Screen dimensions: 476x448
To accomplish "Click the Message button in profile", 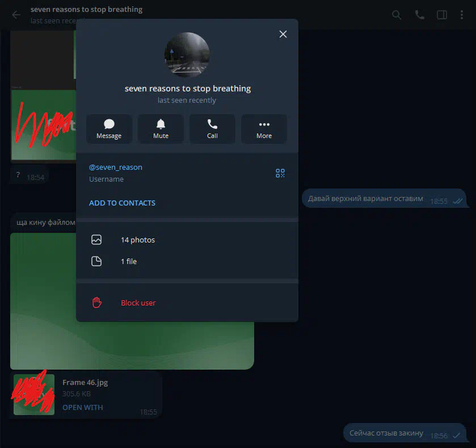I will (x=109, y=129).
